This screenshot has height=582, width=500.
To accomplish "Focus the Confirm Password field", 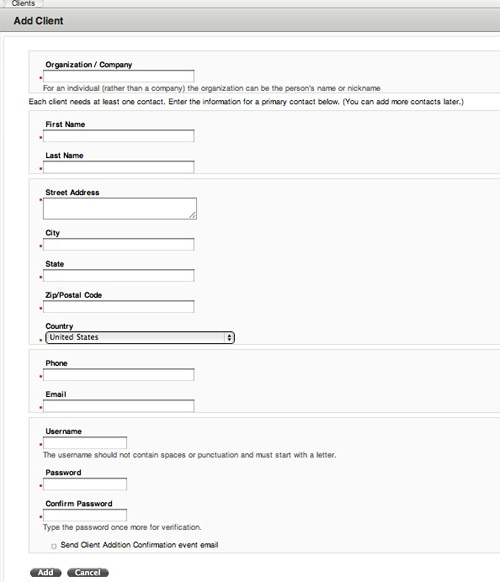I will pos(85,515).
